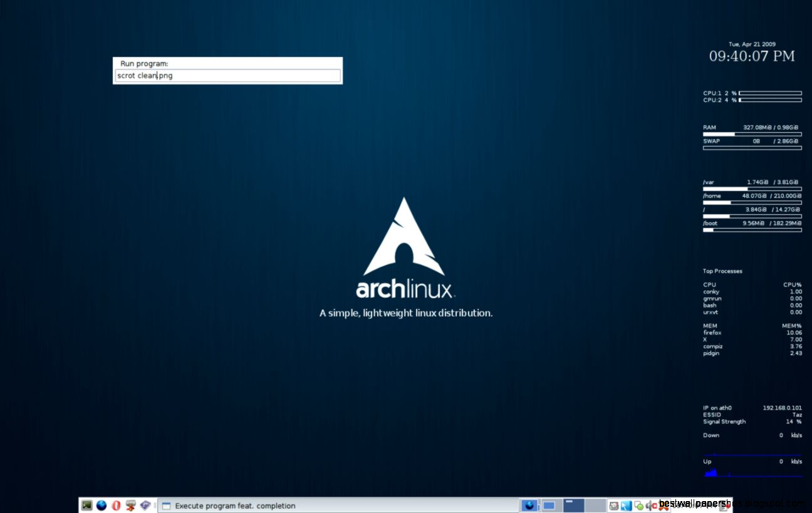
Task: Click the bash process row
Action: point(752,306)
